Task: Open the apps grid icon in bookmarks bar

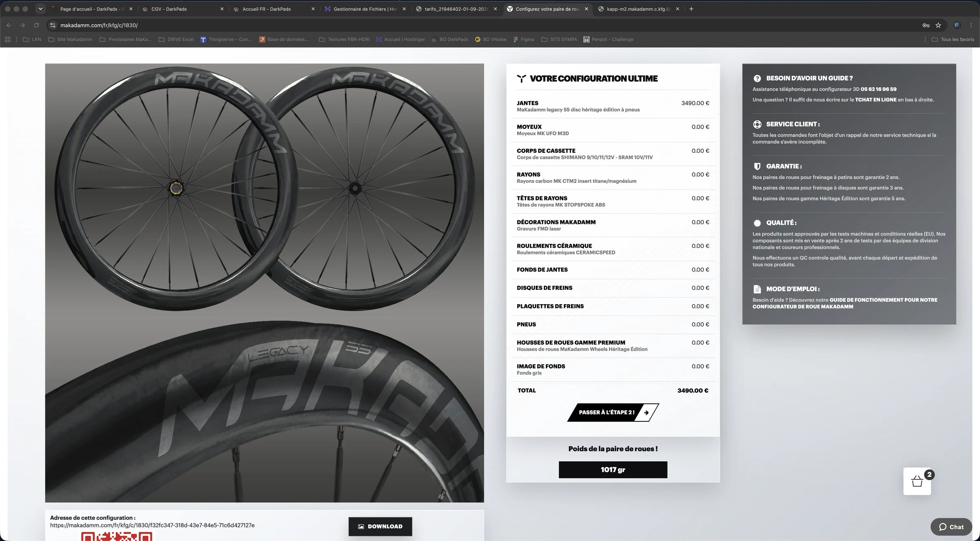Action: 7,40
